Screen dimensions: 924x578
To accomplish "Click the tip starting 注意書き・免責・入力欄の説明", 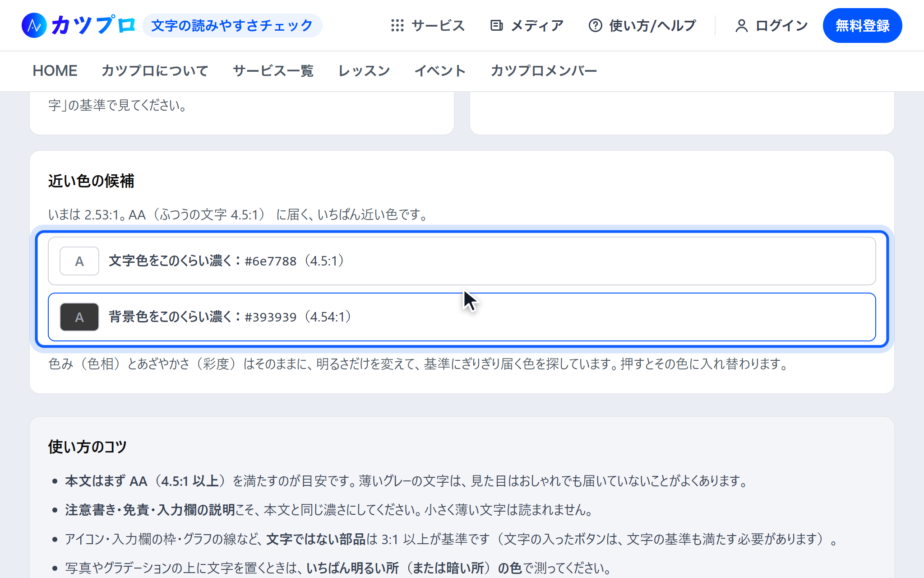I will [x=329, y=510].
